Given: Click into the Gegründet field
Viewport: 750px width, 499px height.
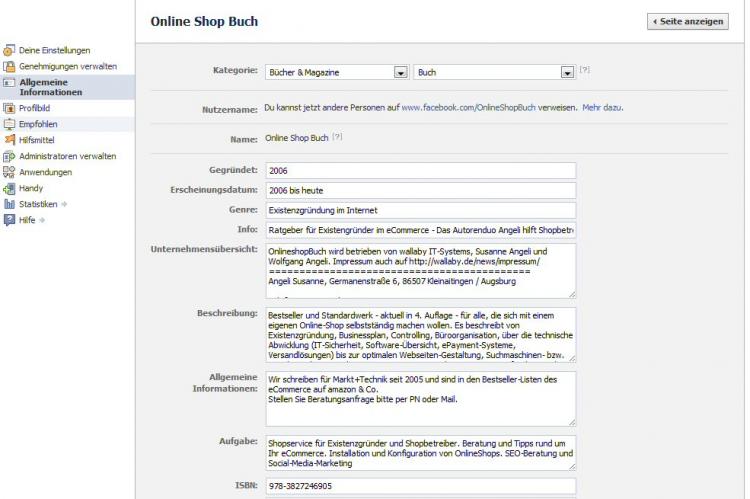Looking at the screenshot, I should (420, 171).
